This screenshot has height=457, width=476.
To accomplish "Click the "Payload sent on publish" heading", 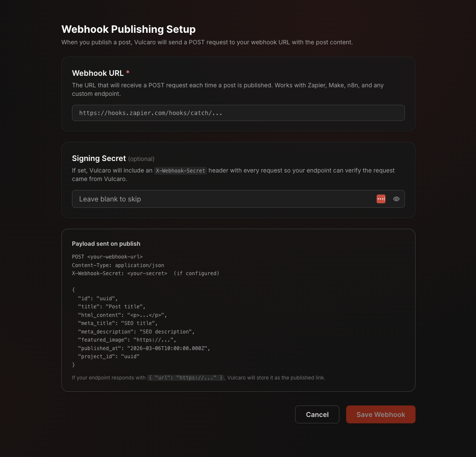I will pyautogui.click(x=106, y=244).
